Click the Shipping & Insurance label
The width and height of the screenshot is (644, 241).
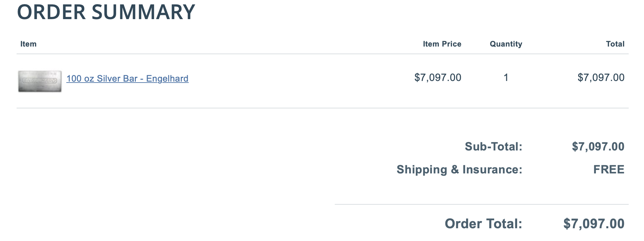click(x=459, y=170)
